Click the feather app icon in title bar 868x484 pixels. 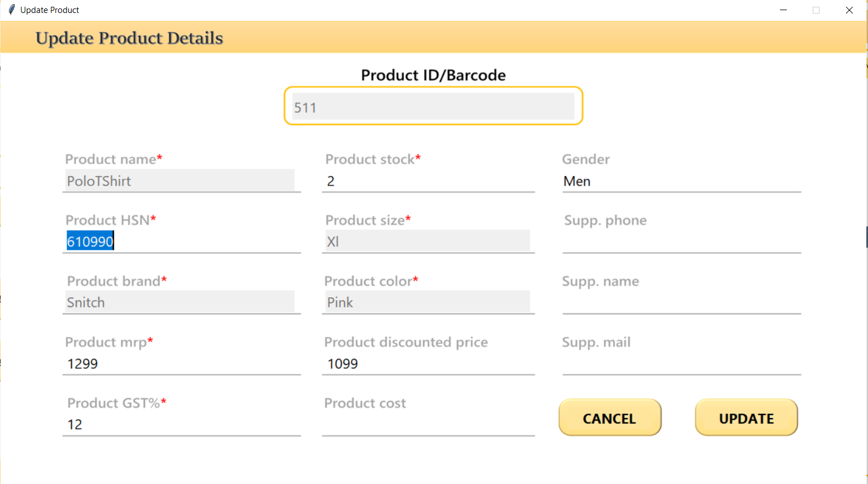11,10
